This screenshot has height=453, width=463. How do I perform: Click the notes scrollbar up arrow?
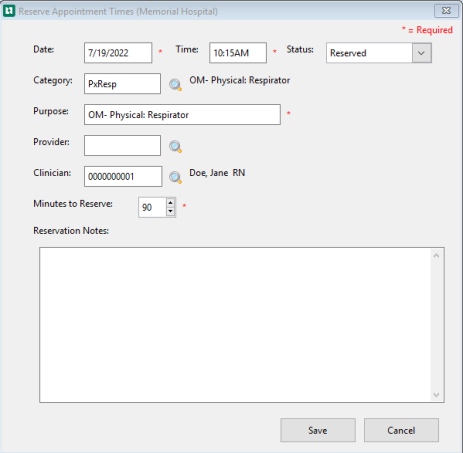(436, 256)
